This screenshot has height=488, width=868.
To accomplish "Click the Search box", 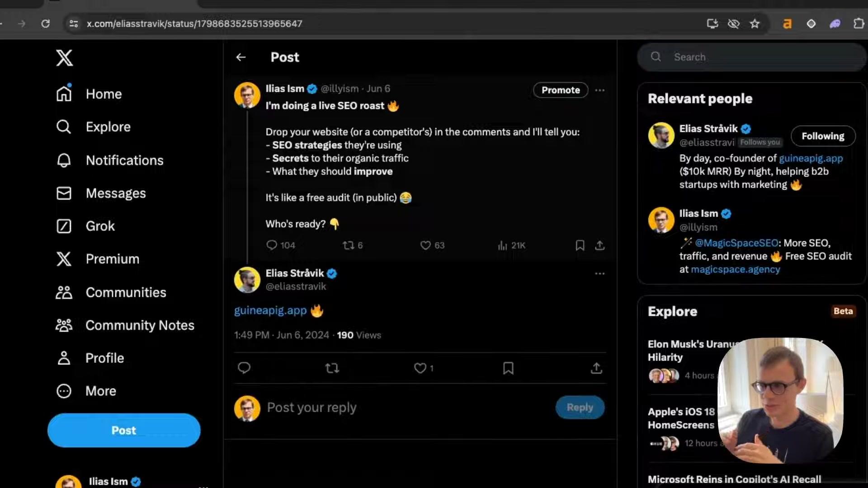I will (x=750, y=57).
